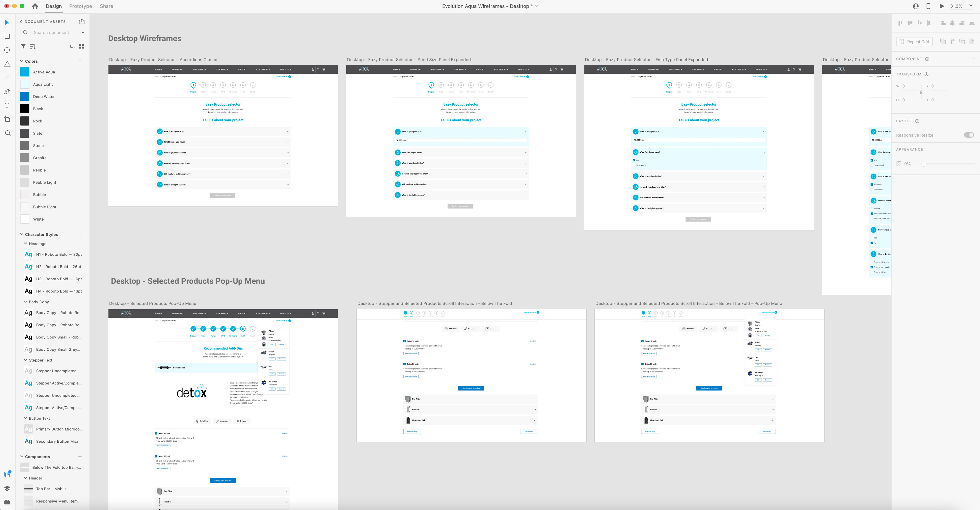The image size is (980, 510).
Task: Switch to the Prototype tab
Action: click(81, 6)
